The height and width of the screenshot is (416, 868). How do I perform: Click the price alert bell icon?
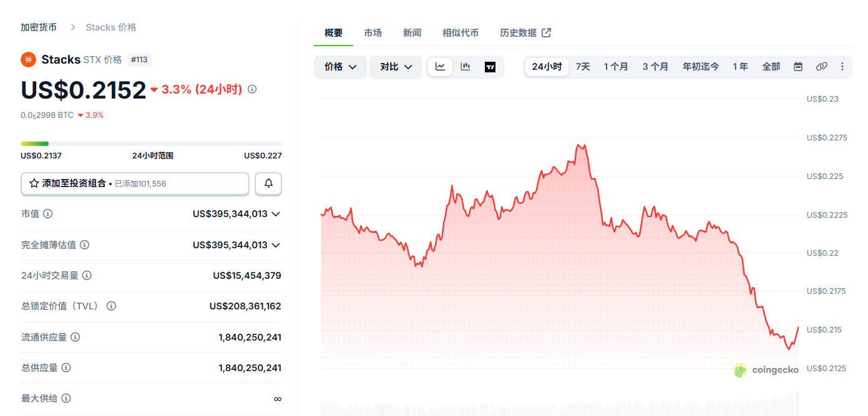coord(268,183)
